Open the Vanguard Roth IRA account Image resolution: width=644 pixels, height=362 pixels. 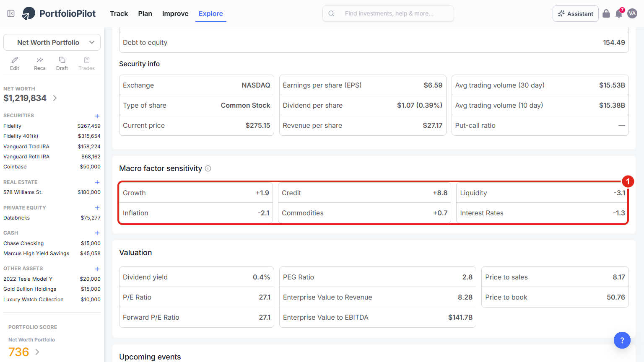pyautogui.click(x=52, y=157)
